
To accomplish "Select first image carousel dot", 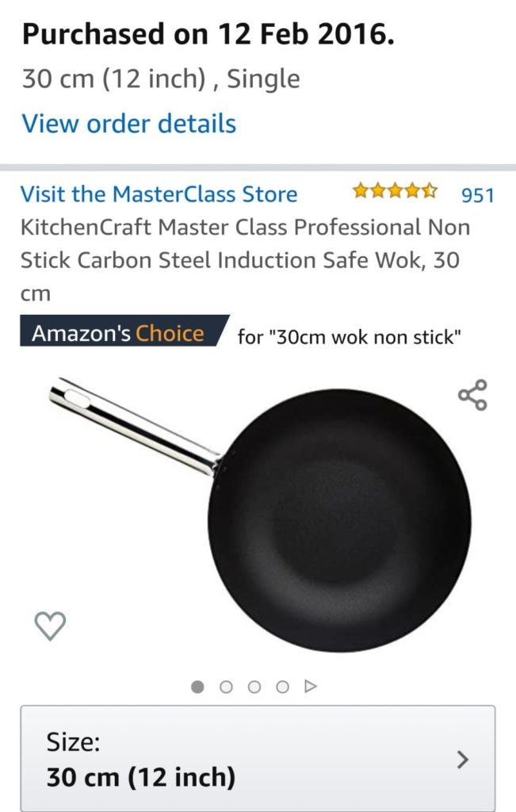I will [197, 687].
